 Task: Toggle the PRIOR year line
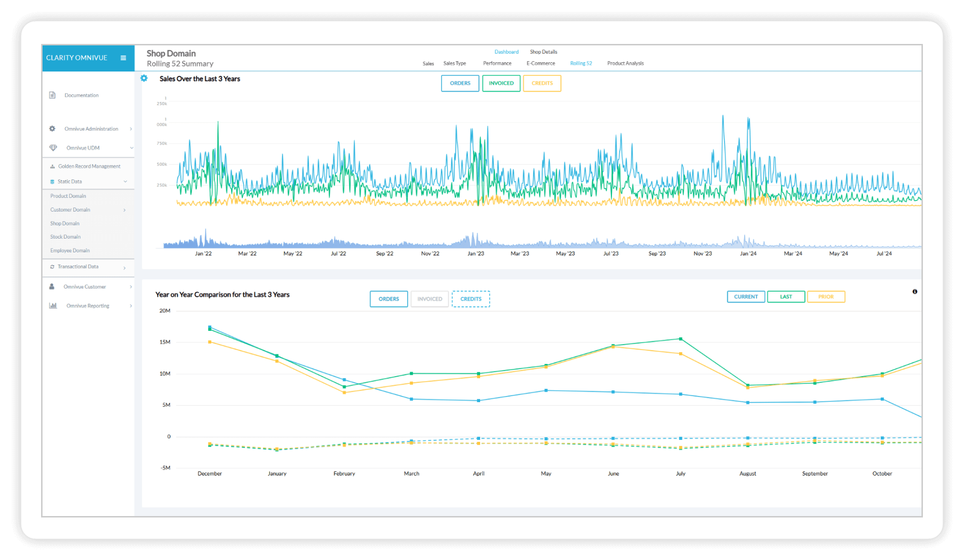coord(826,297)
